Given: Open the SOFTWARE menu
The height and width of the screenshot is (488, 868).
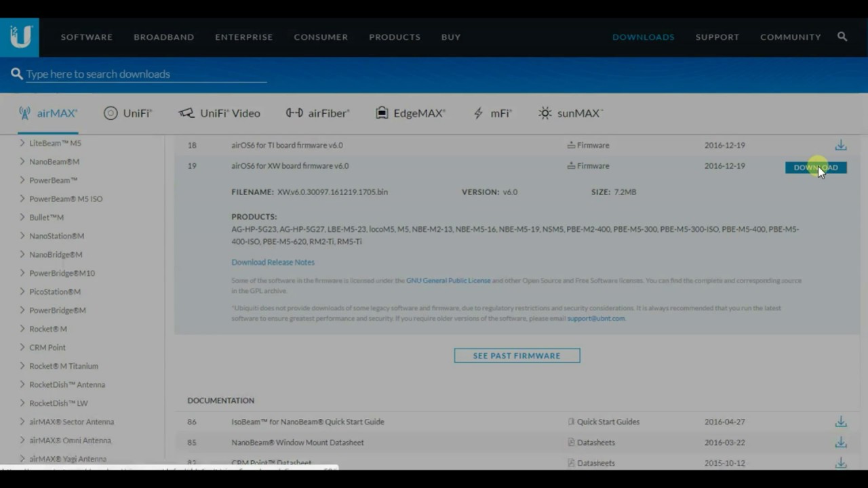Looking at the screenshot, I should [87, 37].
